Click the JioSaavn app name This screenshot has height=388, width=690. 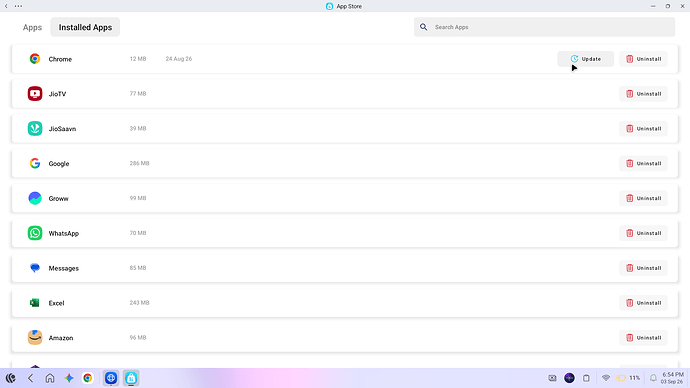click(62, 128)
